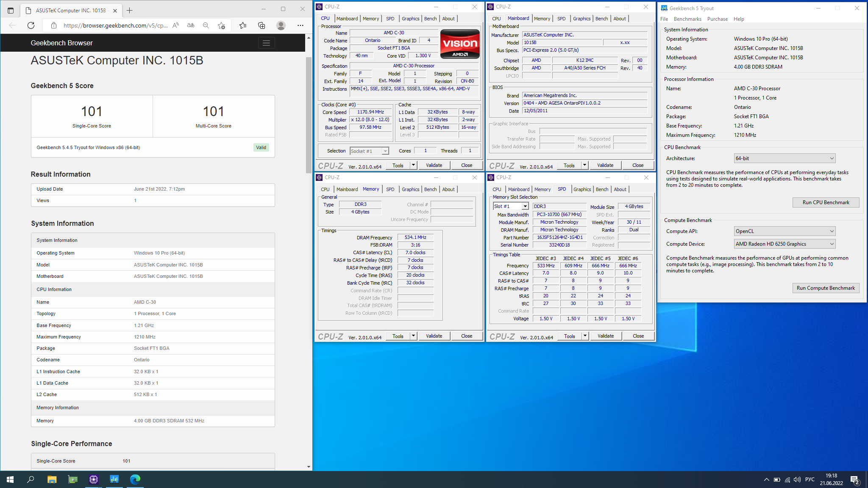Toggle the Geekbench Browser hamburger menu
This screenshot has height=488, width=868.
tap(266, 43)
